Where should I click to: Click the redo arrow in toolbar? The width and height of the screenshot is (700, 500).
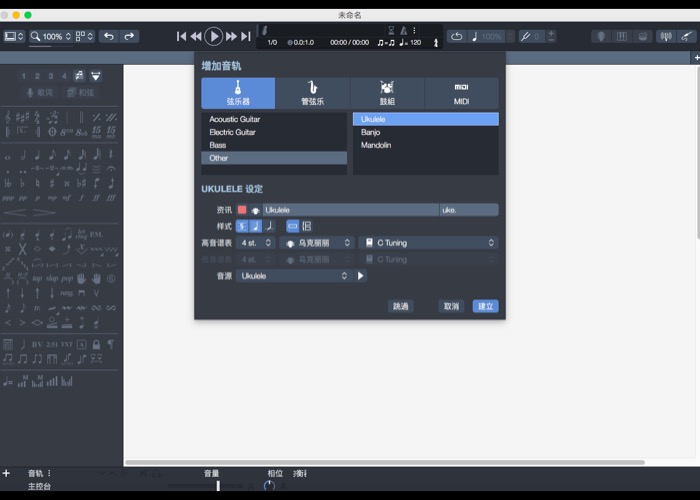coord(129,36)
